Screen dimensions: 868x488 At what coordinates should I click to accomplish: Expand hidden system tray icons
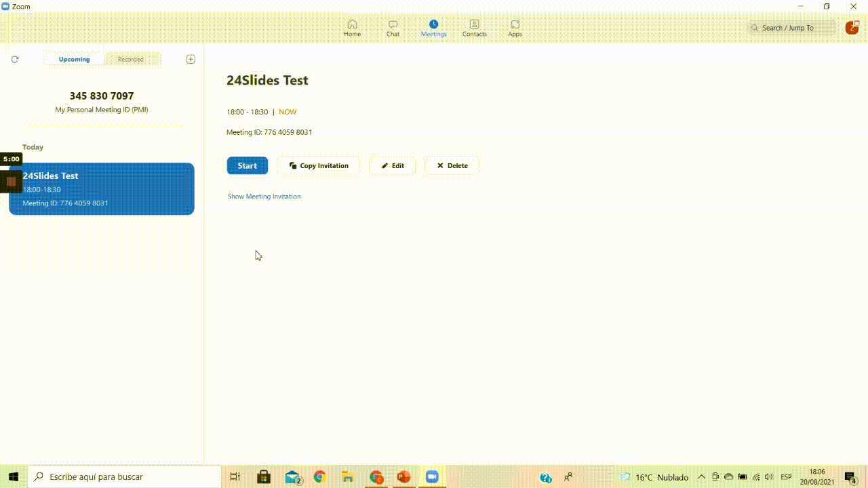pyautogui.click(x=701, y=477)
